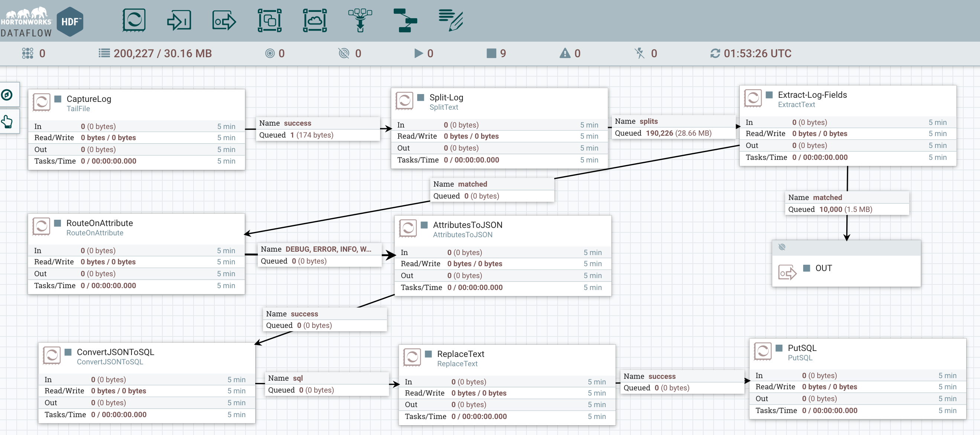Screen dimensions: 980x435
Task: Click the PutSQL processor title
Action: coord(802,348)
